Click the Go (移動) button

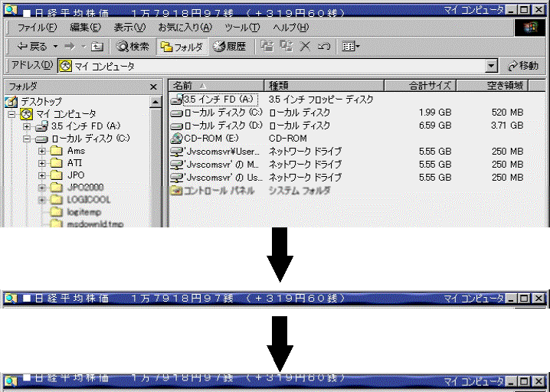point(524,67)
